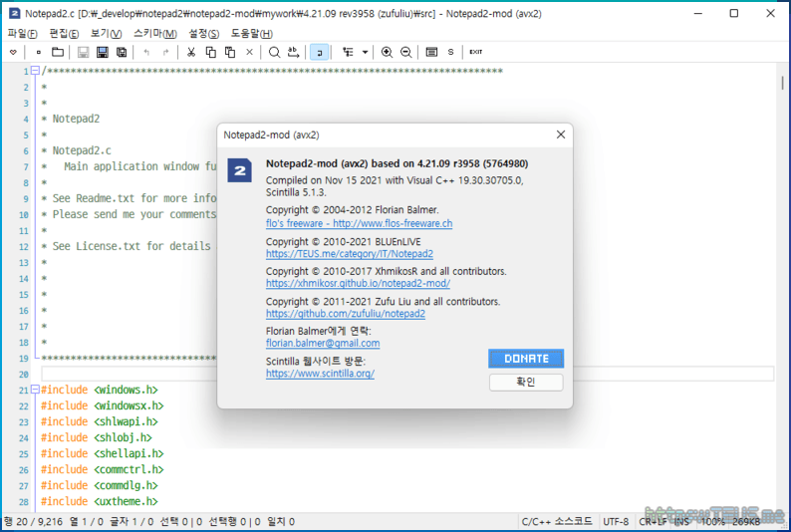Image resolution: width=791 pixels, height=532 pixels.
Task: Paste with the clipboard icon
Action: [x=230, y=52]
